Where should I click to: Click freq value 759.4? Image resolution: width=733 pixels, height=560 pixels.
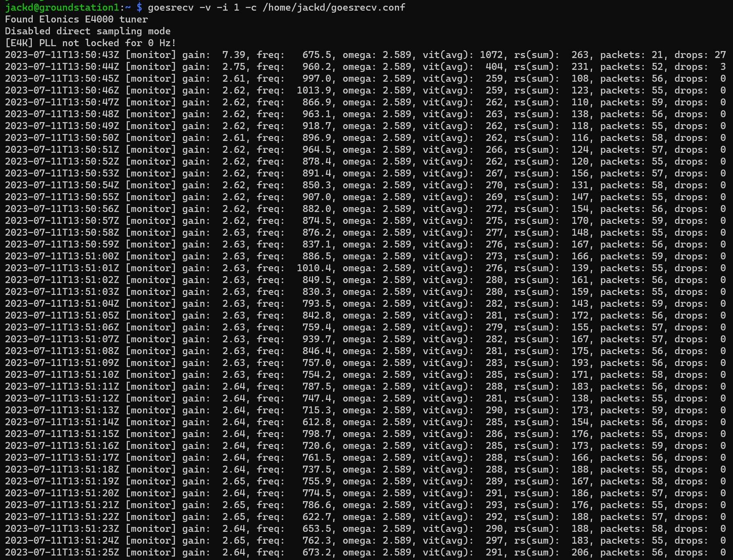(317, 327)
